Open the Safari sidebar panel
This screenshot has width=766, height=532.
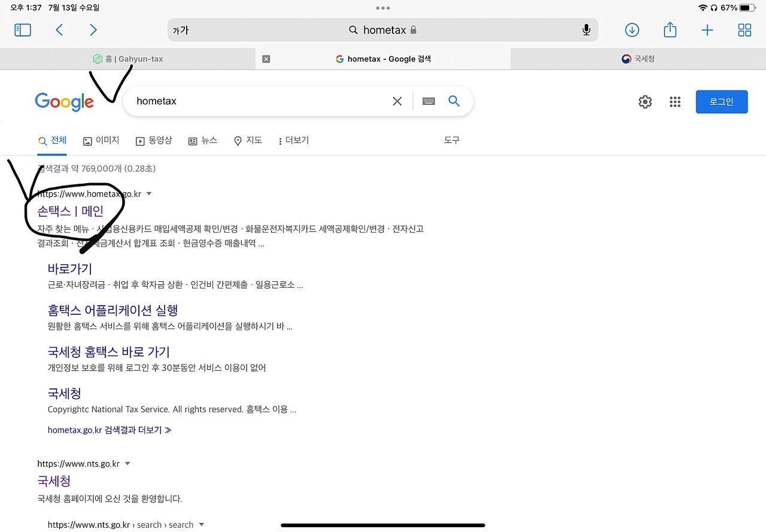pos(23,30)
